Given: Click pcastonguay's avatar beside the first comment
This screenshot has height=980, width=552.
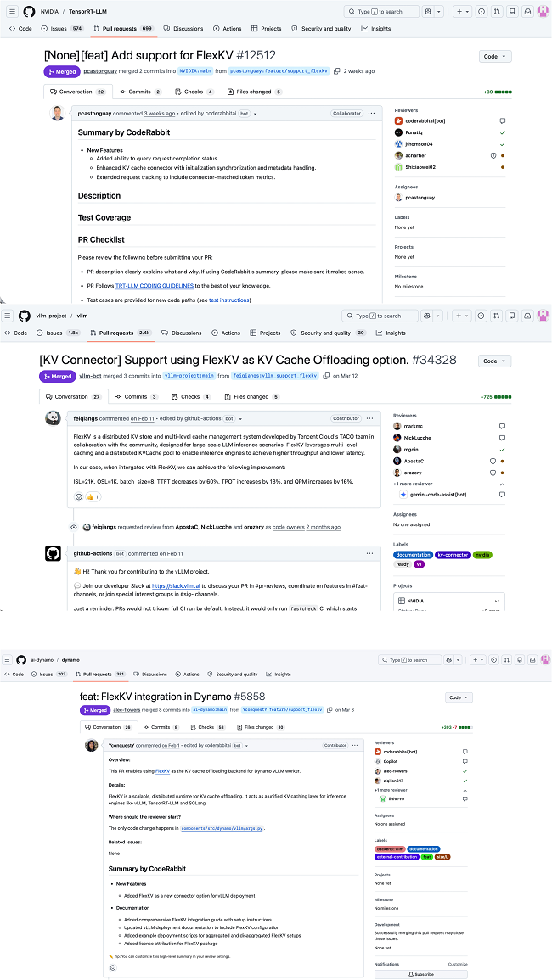Looking at the screenshot, I should click(x=58, y=114).
